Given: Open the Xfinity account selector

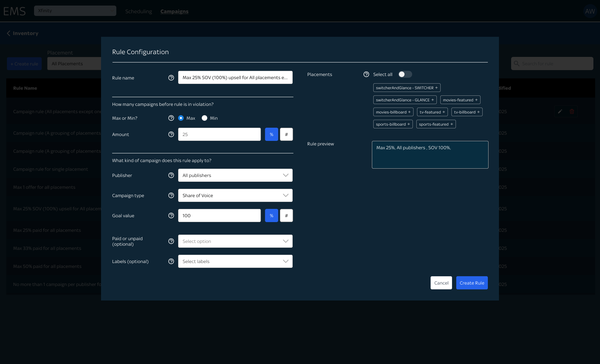Looking at the screenshot, I should pos(75,11).
